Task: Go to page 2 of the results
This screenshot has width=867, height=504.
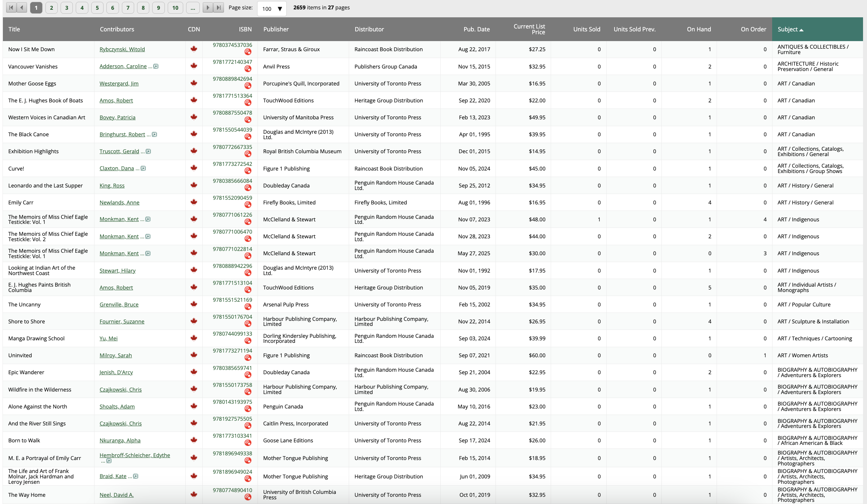Action: 52,8
